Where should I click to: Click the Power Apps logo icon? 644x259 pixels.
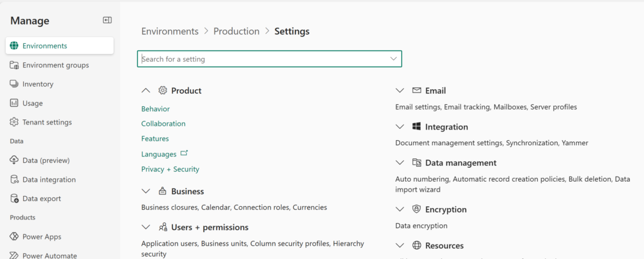point(14,236)
